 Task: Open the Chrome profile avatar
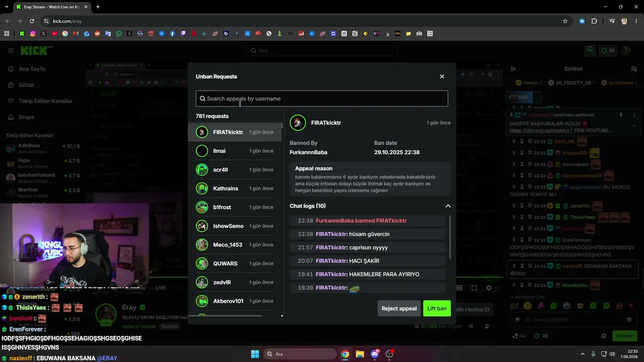624,21
